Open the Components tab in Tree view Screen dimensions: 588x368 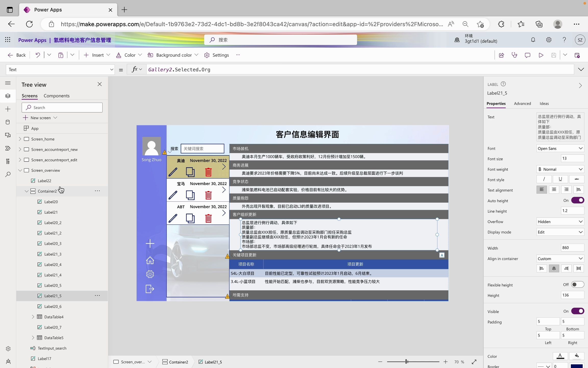point(56,96)
